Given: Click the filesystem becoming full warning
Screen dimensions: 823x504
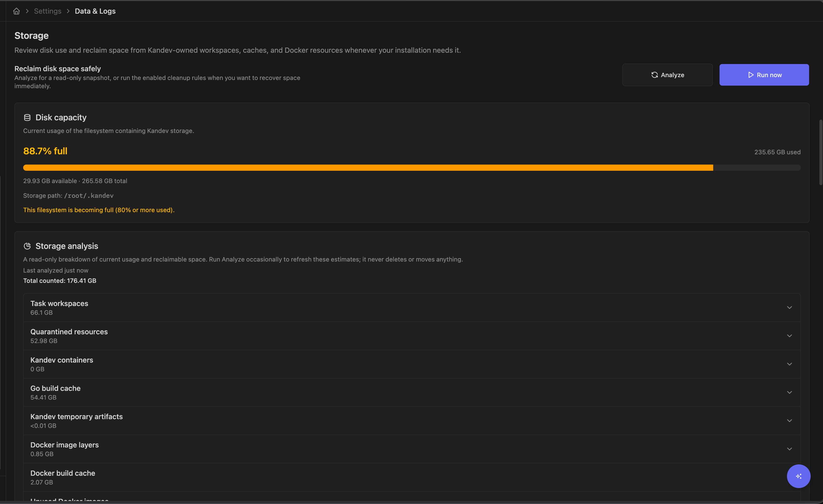Looking at the screenshot, I should (99, 210).
